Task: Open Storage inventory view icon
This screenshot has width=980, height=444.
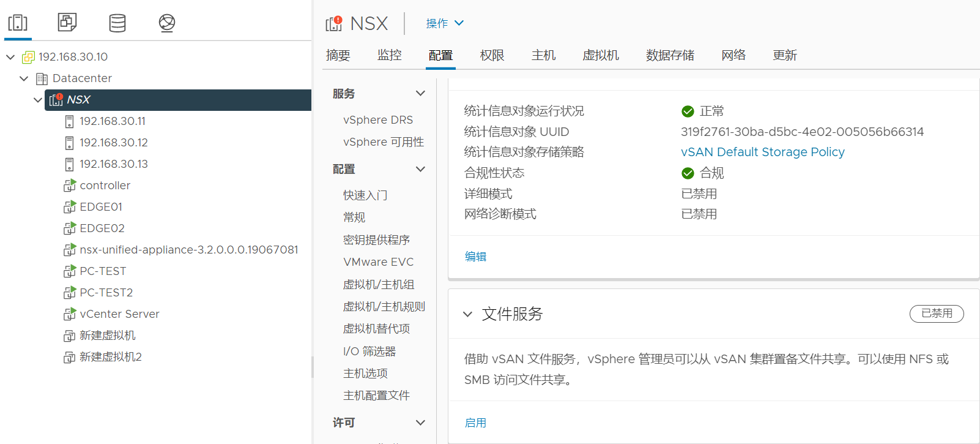Action: point(117,23)
